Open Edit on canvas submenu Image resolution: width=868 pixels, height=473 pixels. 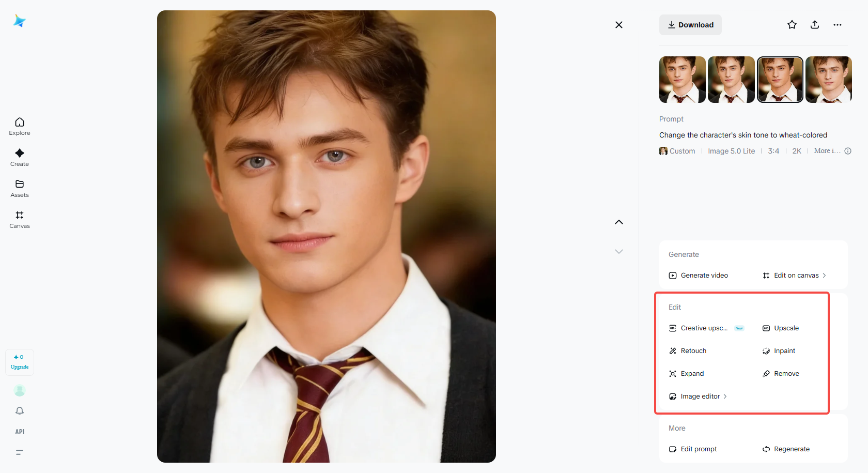coord(796,276)
